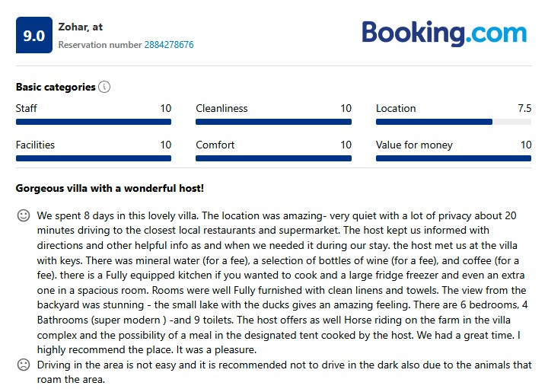Screen dimensions: 548x392
Task: Click the review title 'Gorgeous villa with a wonderful host!'
Action: point(110,188)
